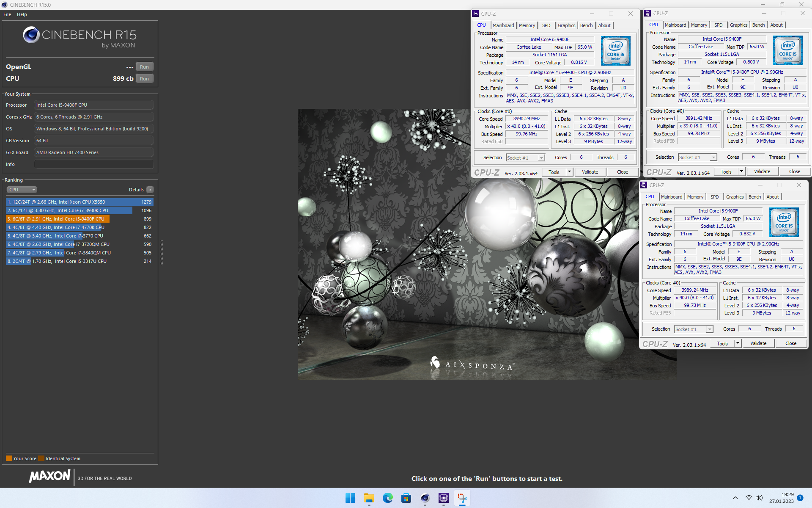The width and height of the screenshot is (812, 508).
Task: Click the Identical System legend swatch
Action: [x=41, y=458]
